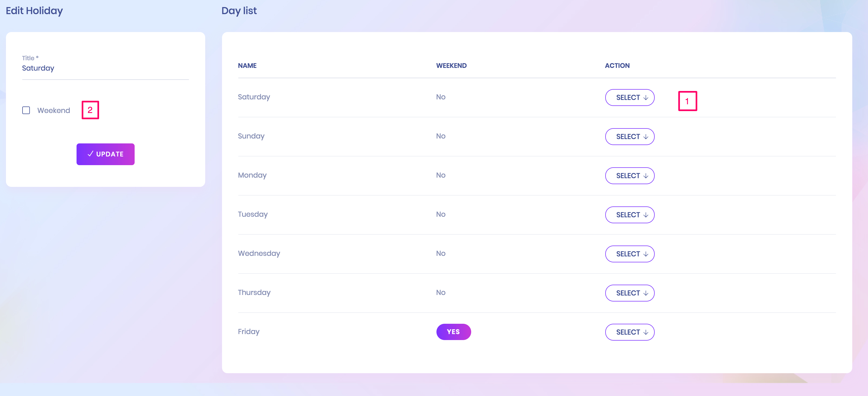Viewport: 868px width, 396px height.
Task: Click the Weekend label text
Action: (x=53, y=111)
